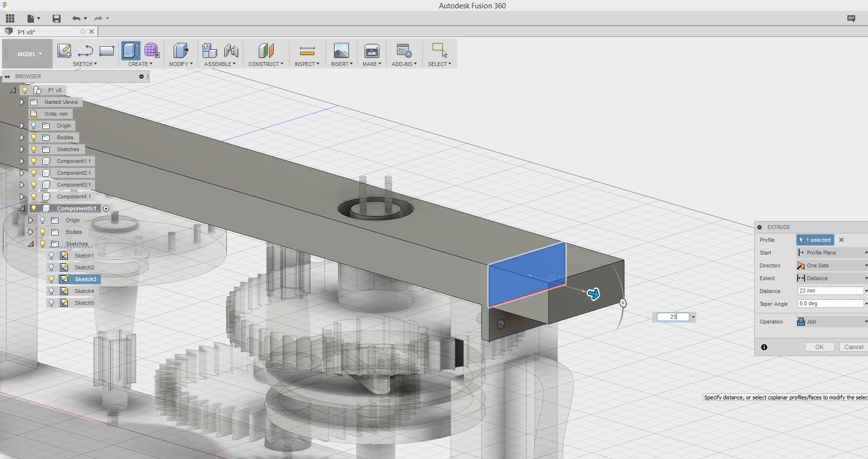Open the Direction dropdown showing One Side
This screenshot has height=459, width=868.
pos(832,265)
